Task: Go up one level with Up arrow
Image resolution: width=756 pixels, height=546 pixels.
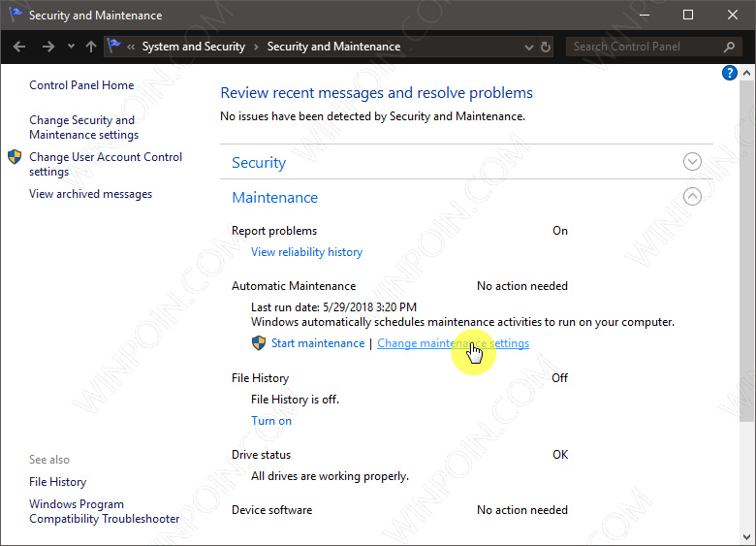Action: point(91,47)
